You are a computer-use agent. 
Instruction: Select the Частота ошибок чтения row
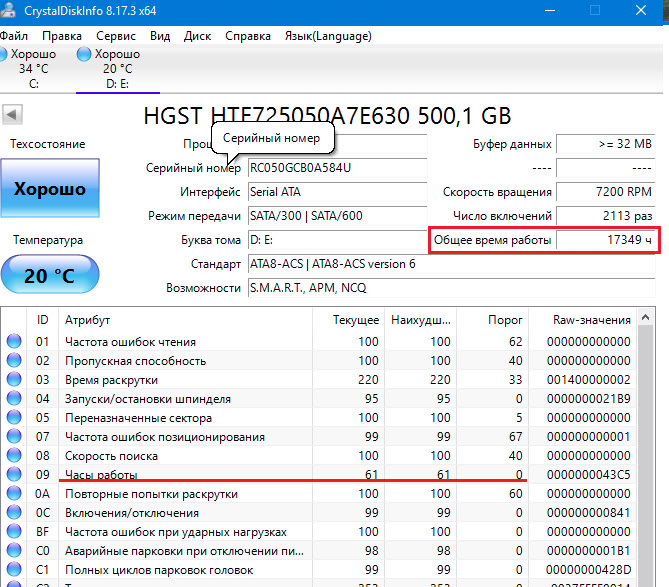point(319,341)
